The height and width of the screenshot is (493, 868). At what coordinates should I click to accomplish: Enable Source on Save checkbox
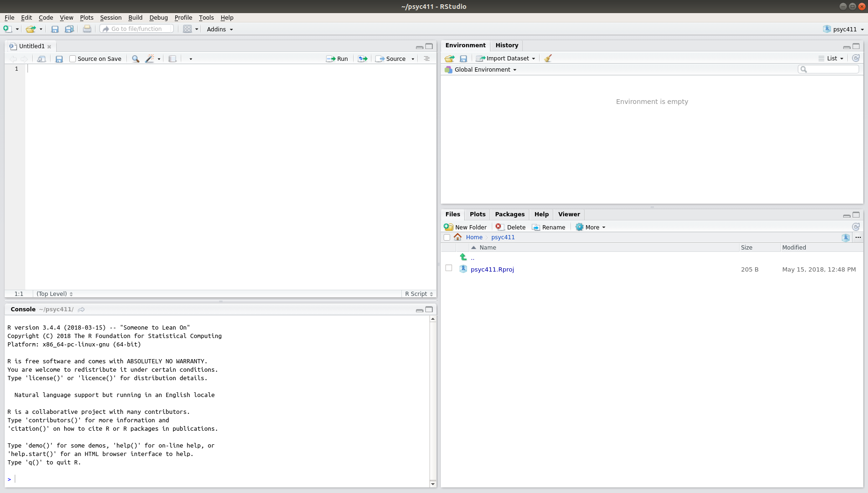tap(73, 59)
